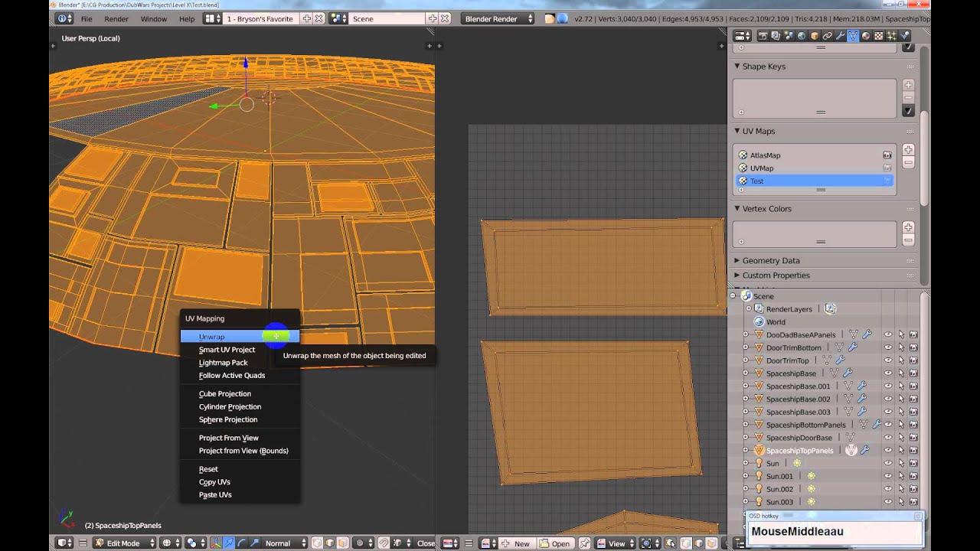
Task: Collapse the UV Maps panel
Action: [737, 132]
